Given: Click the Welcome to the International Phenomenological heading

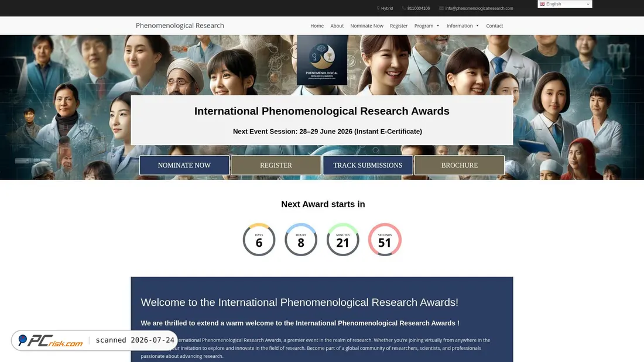Looking at the screenshot, I should tap(299, 302).
